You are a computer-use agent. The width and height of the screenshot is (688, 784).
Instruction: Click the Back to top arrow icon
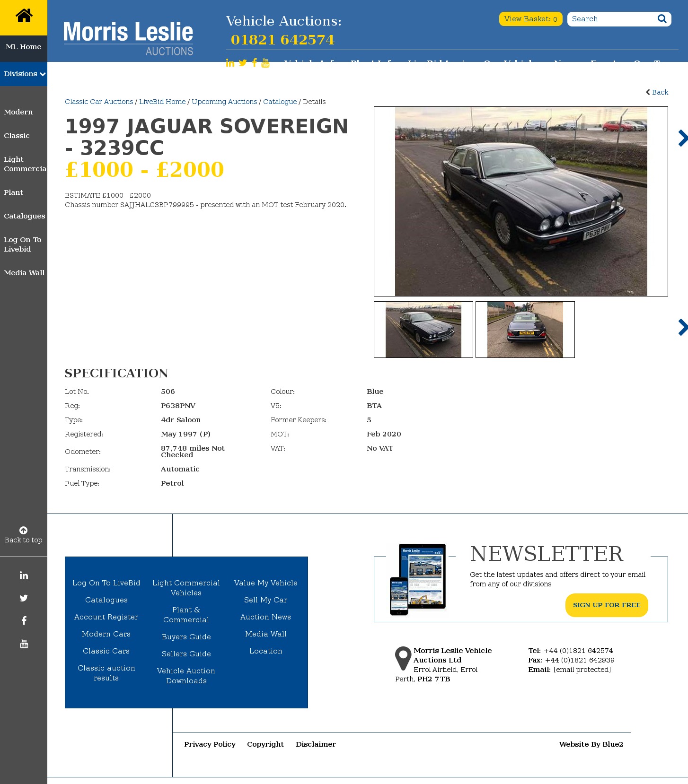(x=24, y=530)
